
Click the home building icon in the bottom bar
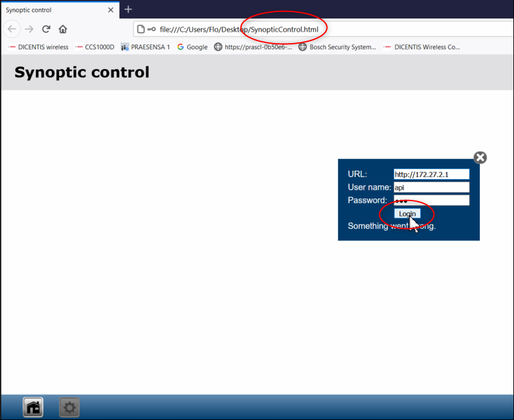point(33,408)
